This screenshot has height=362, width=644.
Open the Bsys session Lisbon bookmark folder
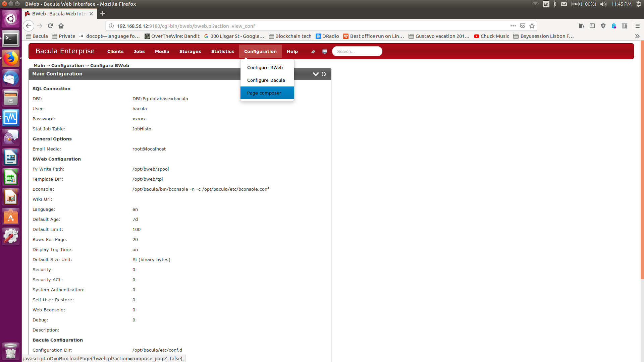544,36
